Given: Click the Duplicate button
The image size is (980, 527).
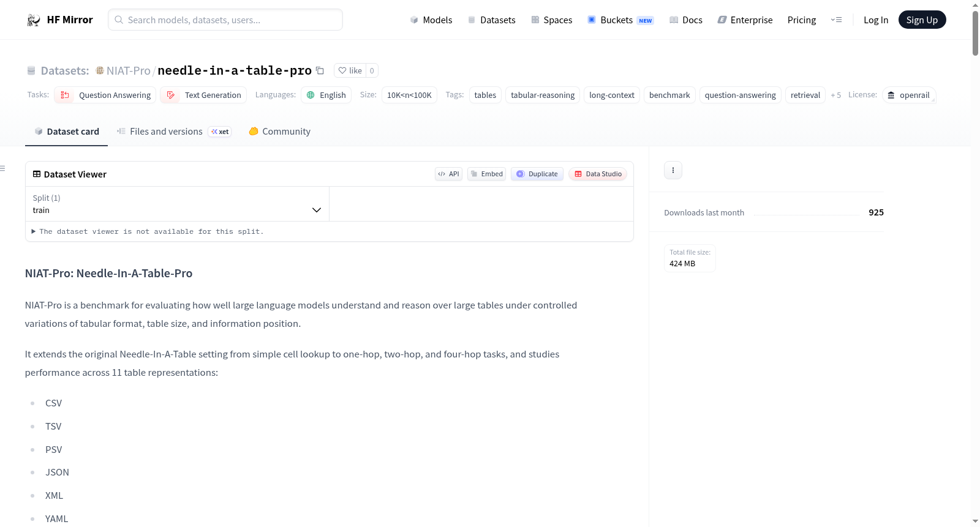Looking at the screenshot, I should (x=537, y=174).
